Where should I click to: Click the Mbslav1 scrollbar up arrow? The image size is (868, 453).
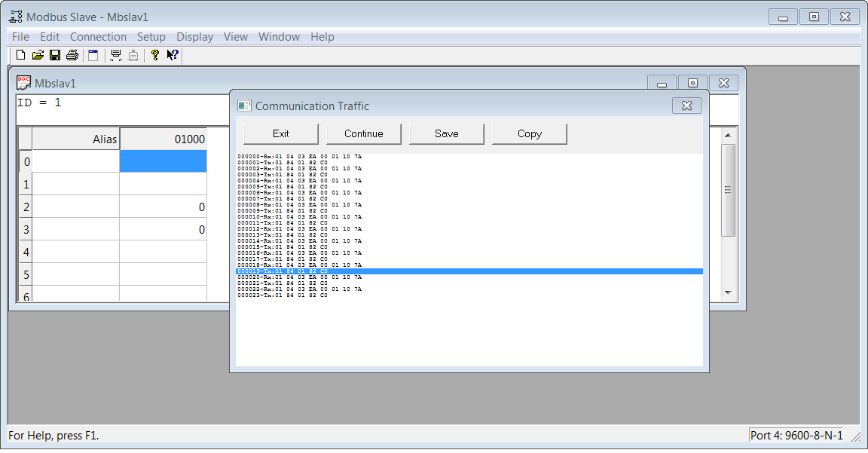coord(728,135)
